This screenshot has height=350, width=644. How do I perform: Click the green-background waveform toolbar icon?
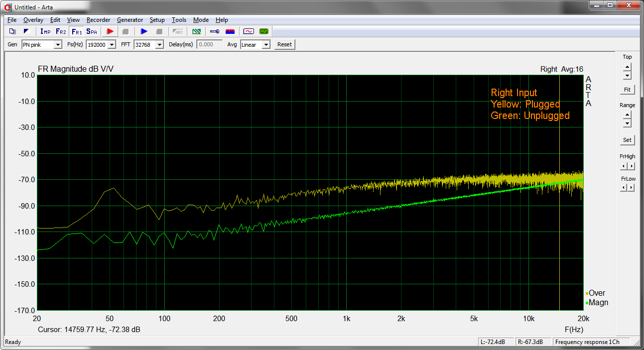[x=263, y=31]
